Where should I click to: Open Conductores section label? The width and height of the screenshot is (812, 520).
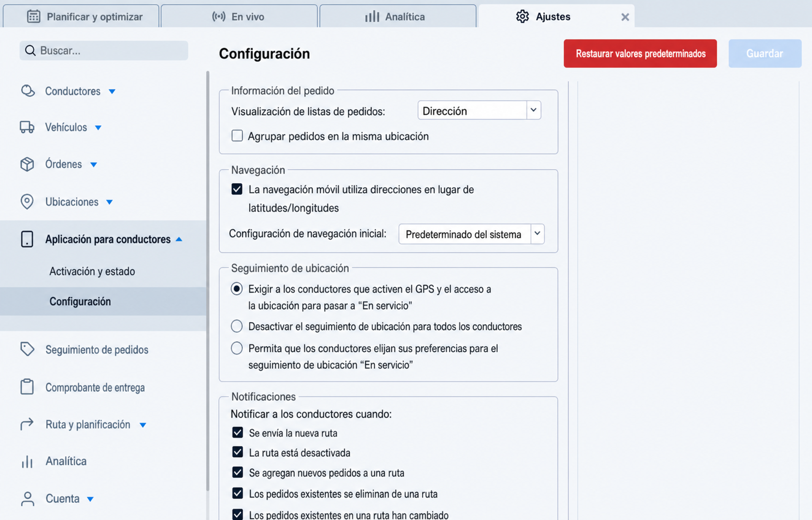[x=72, y=91]
